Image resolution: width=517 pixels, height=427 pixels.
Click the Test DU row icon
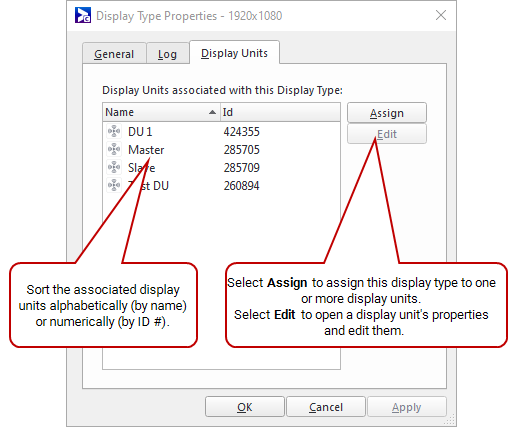114,185
